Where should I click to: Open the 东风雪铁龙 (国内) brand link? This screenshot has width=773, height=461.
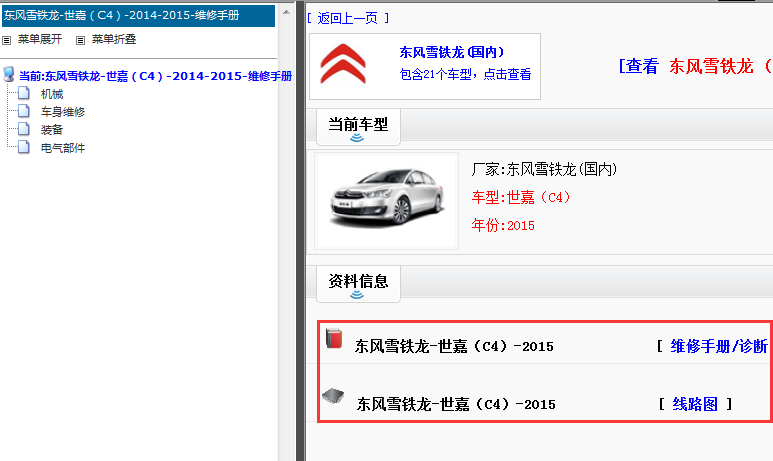(x=452, y=52)
